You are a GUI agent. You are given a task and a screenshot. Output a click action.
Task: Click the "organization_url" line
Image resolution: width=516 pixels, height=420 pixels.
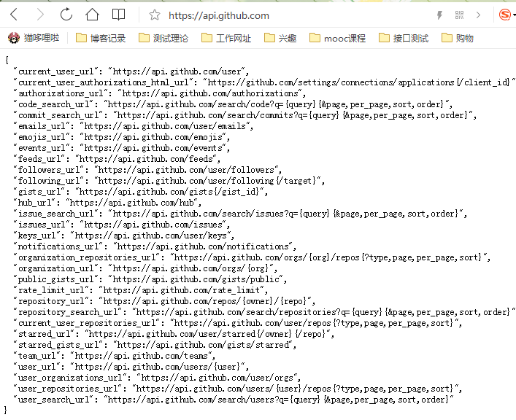(145, 268)
